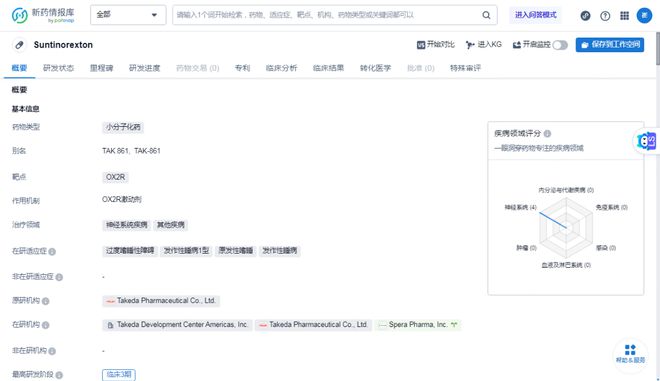Open the user avatar menu
The image size is (660, 381).
click(x=644, y=16)
